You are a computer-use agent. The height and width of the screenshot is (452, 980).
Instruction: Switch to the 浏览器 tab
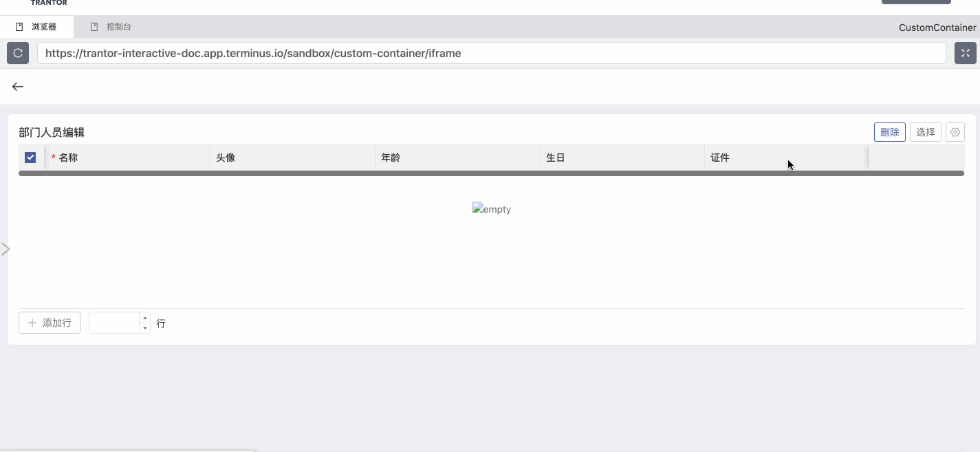(43, 27)
